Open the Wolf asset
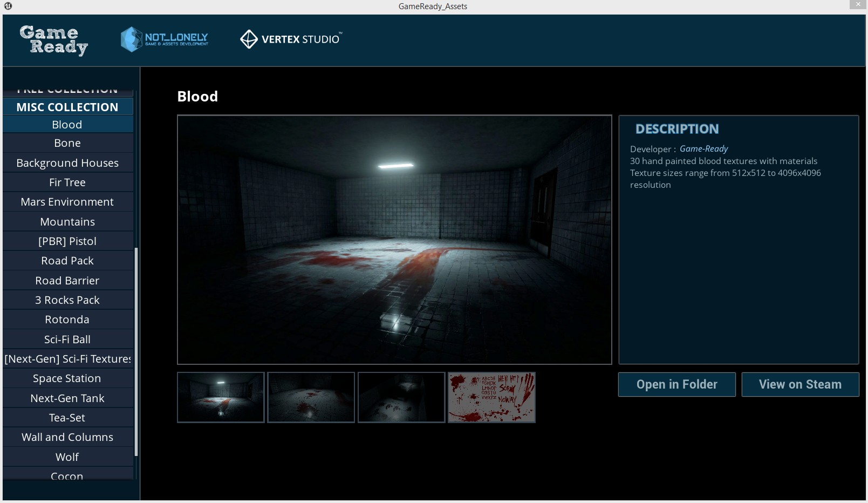 pos(67,457)
